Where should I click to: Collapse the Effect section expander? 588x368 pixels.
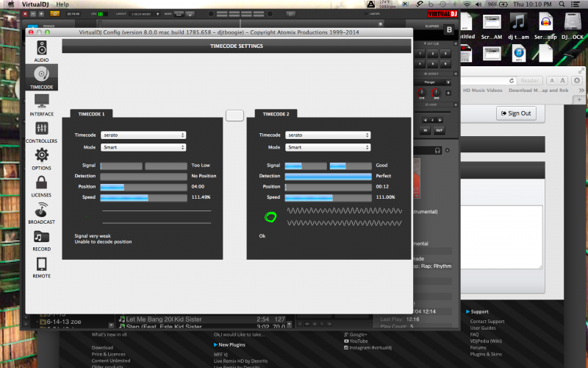[x=456, y=74]
